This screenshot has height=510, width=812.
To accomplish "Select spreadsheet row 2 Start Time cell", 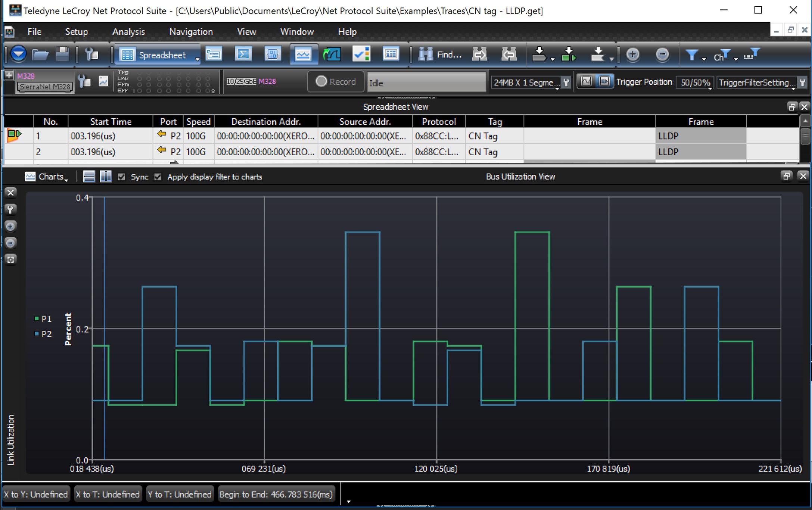I will [x=111, y=152].
